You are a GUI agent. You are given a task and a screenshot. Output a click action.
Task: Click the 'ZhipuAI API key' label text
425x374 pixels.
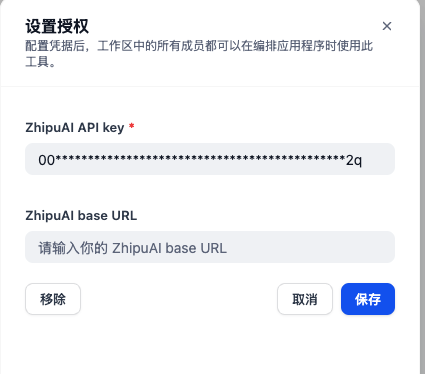point(75,128)
